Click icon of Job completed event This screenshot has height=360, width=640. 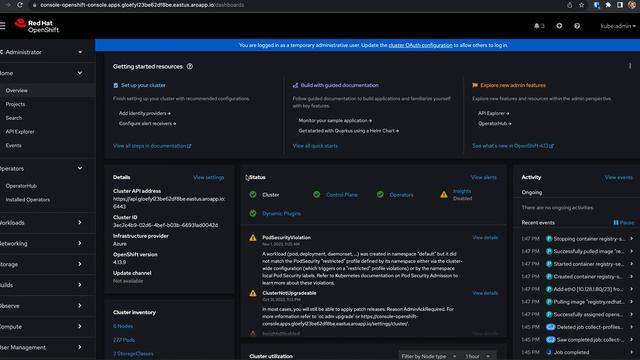(x=549, y=352)
